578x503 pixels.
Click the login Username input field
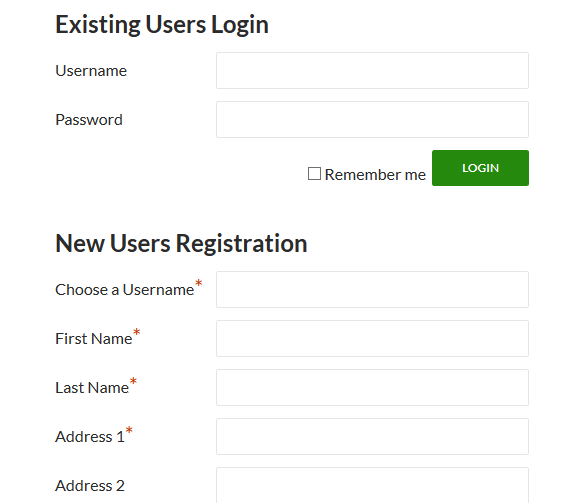tap(372, 70)
